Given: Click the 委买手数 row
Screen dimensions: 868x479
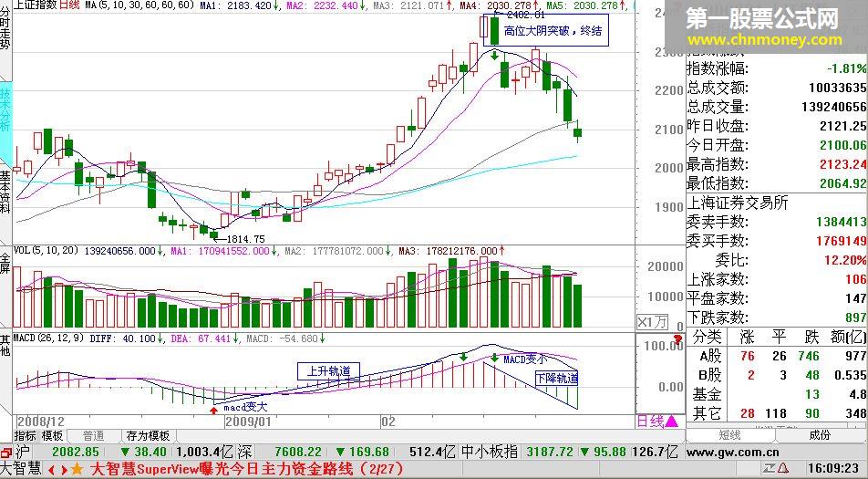Looking at the screenshot, I should click(x=776, y=241).
